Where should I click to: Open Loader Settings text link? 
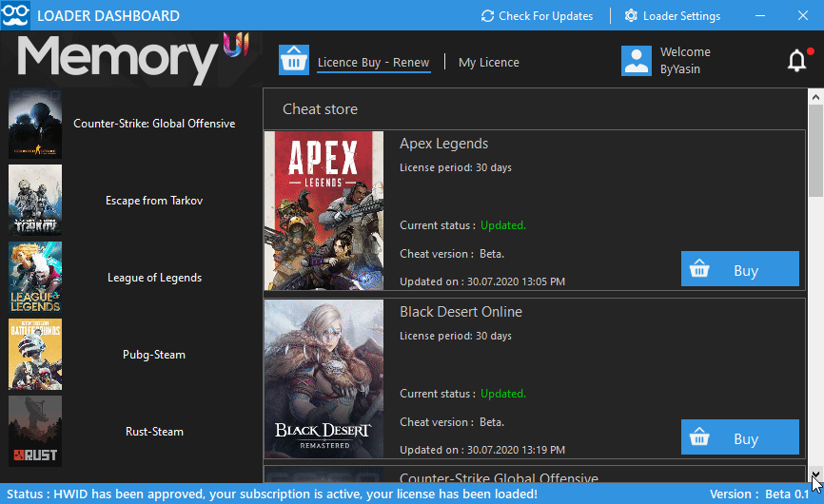[x=681, y=16]
